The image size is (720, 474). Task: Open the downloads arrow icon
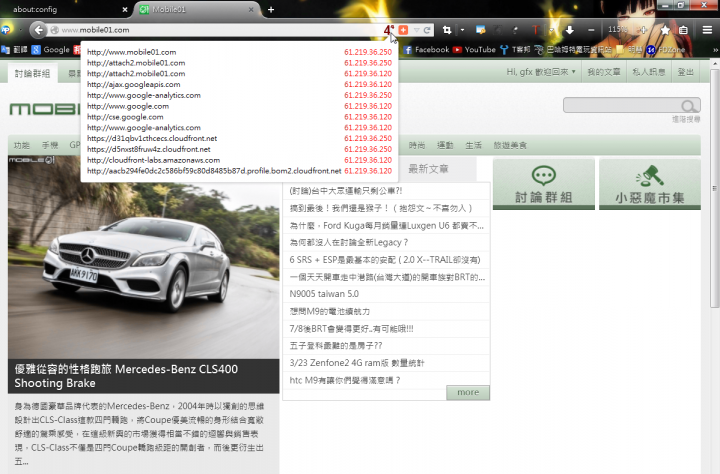(570, 30)
